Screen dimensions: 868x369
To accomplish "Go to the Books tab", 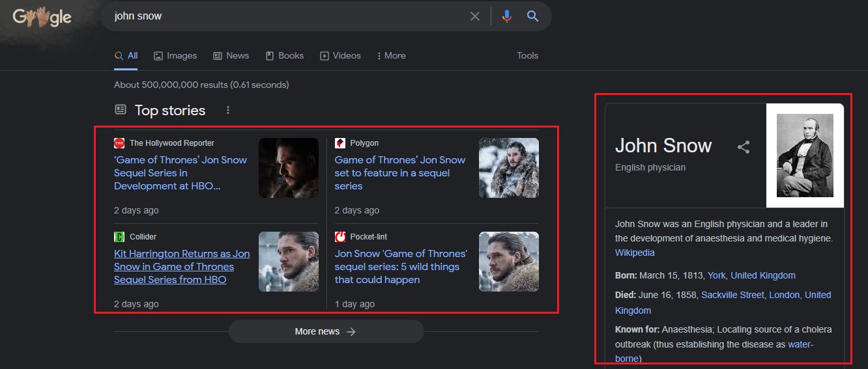I will click(285, 56).
